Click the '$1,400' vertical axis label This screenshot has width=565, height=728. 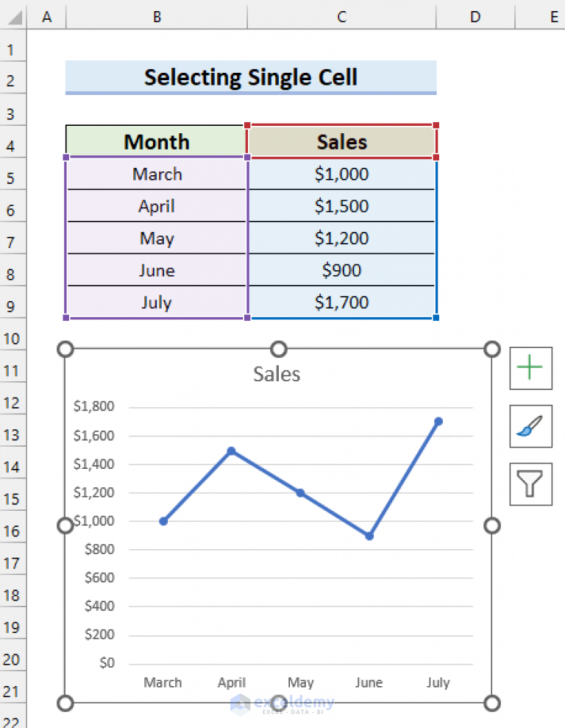point(93,464)
